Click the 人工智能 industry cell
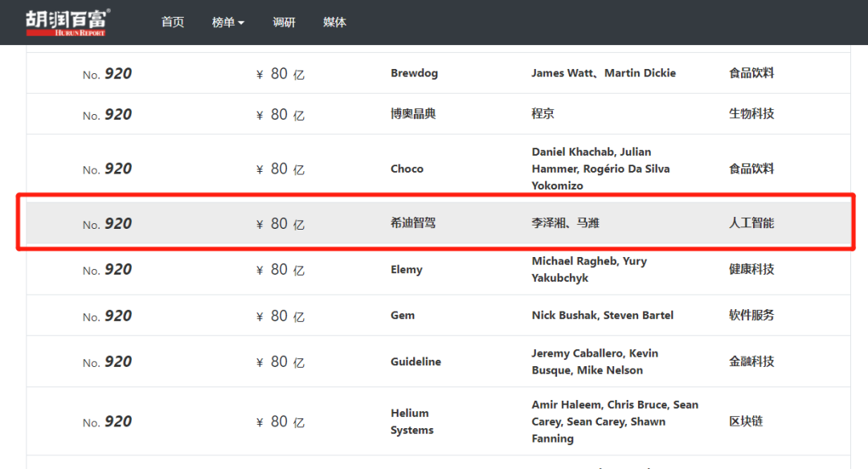This screenshot has height=469, width=868. pos(751,223)
